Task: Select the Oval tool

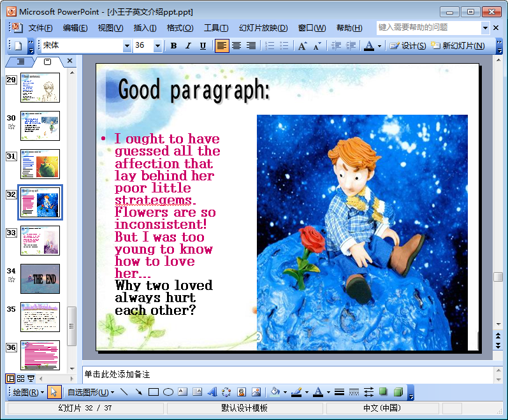Action: [168, 392]
